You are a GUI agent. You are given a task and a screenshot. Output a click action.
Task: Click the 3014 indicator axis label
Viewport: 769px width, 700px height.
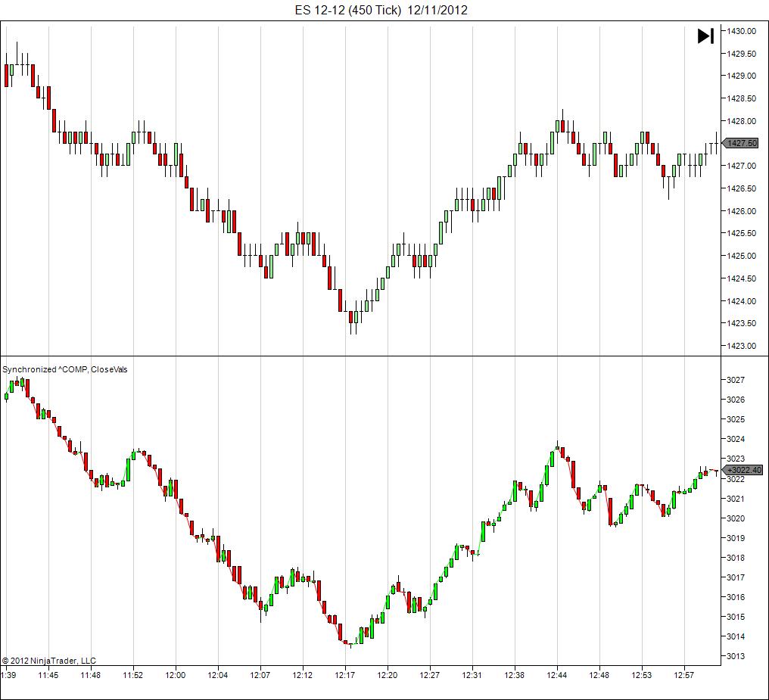[735, 636]
